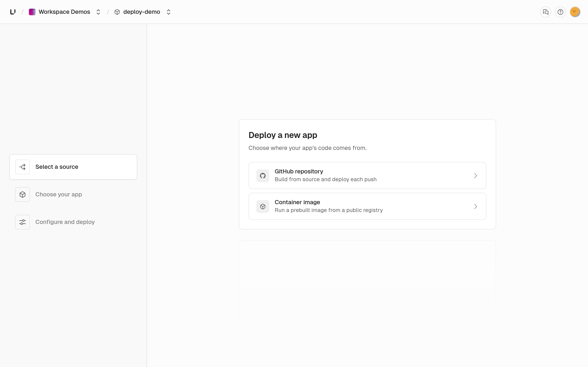The height and width of the screenshot is (367, 588).
Task: Open the deploy-demo project switcher arrows
Action: point(168,12)
